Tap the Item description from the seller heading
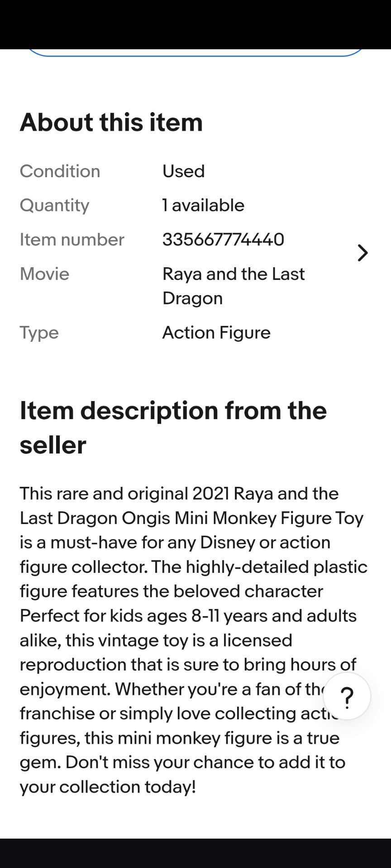 click(173, 428)
